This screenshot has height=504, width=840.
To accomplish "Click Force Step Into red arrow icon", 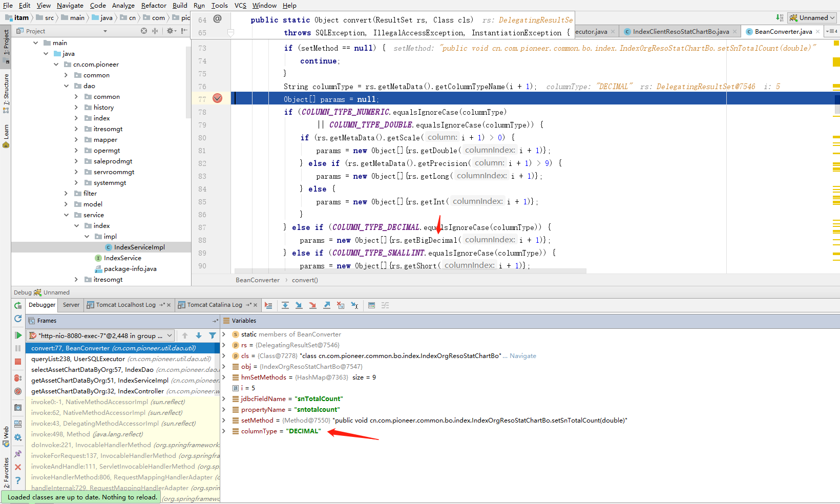I will click(x=313, y=305).
